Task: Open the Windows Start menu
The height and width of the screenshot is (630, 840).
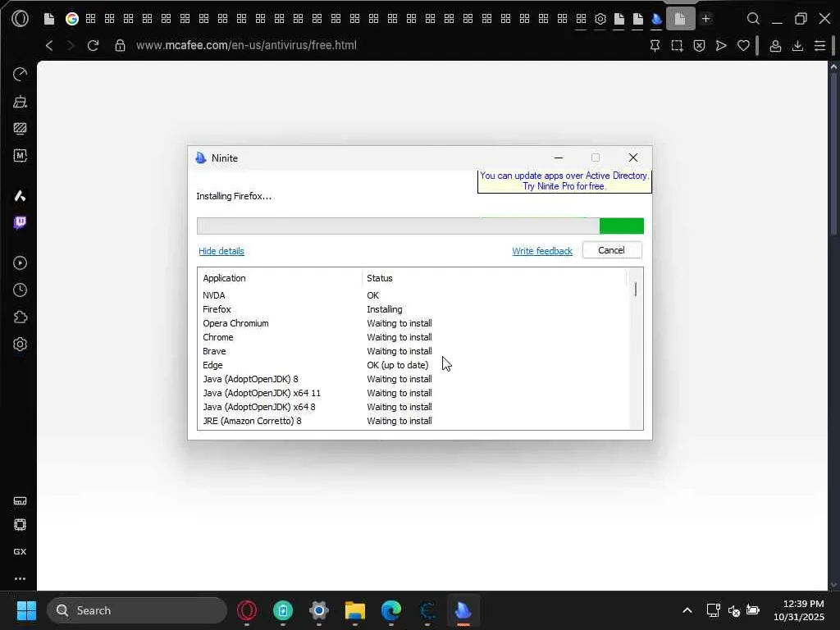Action: 26,610
